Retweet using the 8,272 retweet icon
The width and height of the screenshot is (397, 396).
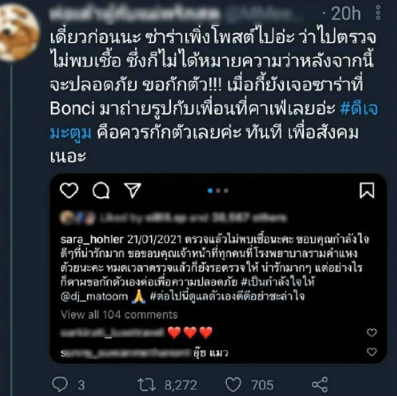[x=147, y=385]
